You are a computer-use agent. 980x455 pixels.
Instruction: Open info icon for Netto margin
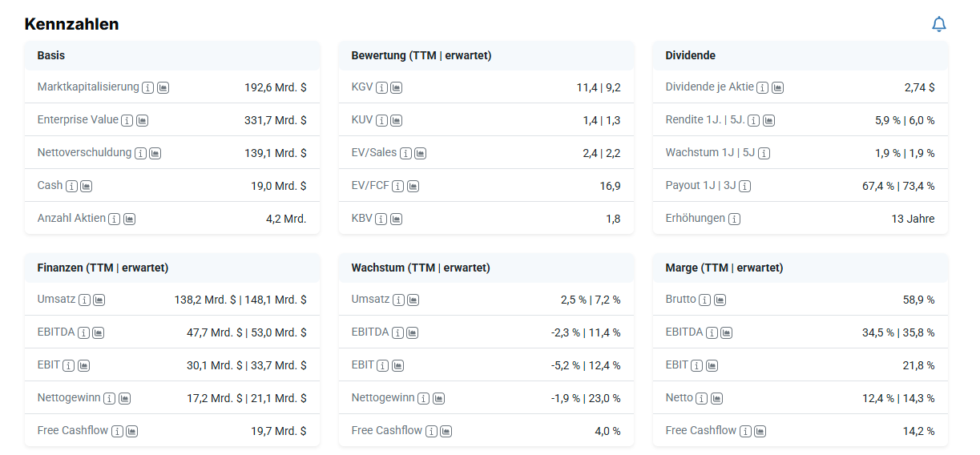pyautogui.click(x=702, y=398)
